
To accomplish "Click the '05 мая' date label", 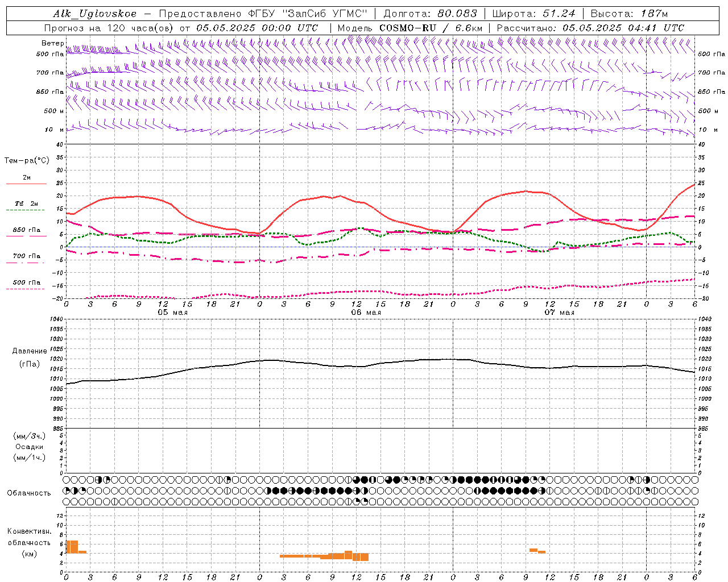I will [173, 313].
